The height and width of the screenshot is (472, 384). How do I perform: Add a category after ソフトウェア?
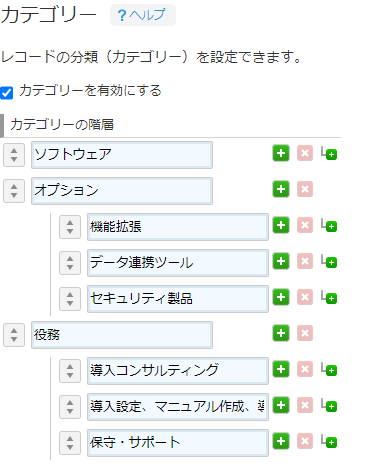(x=281, y=153)
